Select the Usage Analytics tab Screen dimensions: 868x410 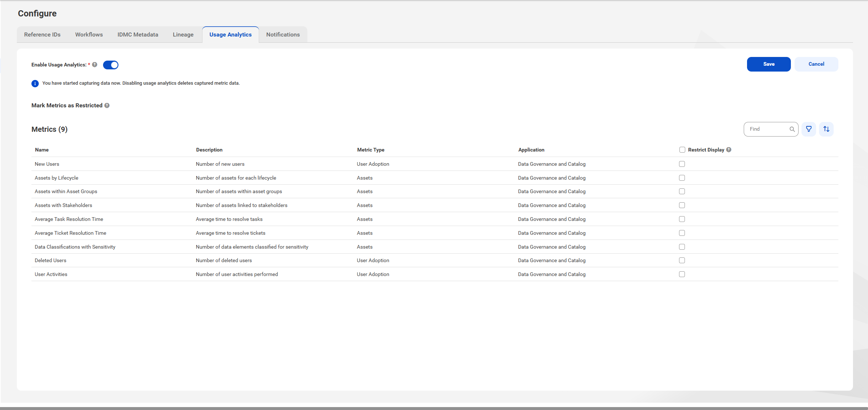pyautogui.click(x=231, y=35)
